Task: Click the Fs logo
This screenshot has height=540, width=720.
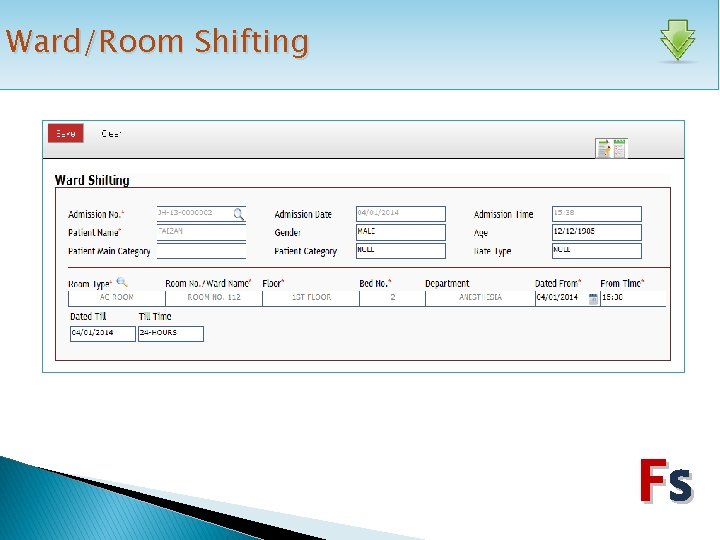Action: 667,481
